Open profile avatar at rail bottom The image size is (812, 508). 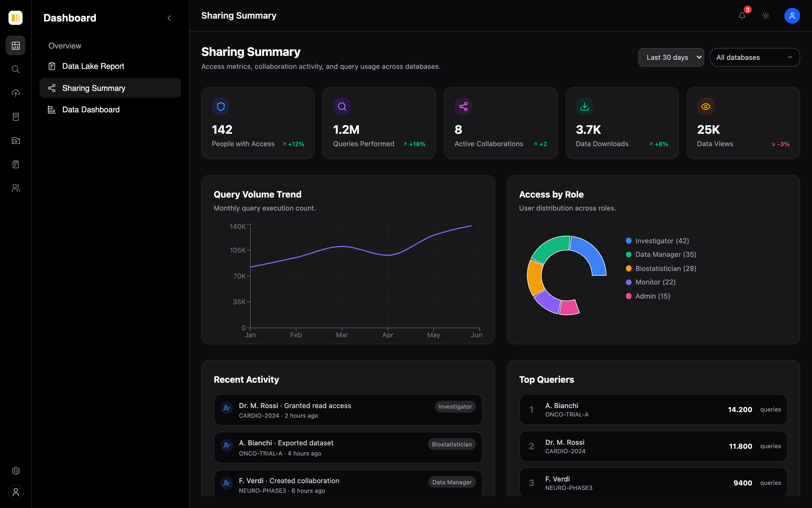[x=16, y=492]
